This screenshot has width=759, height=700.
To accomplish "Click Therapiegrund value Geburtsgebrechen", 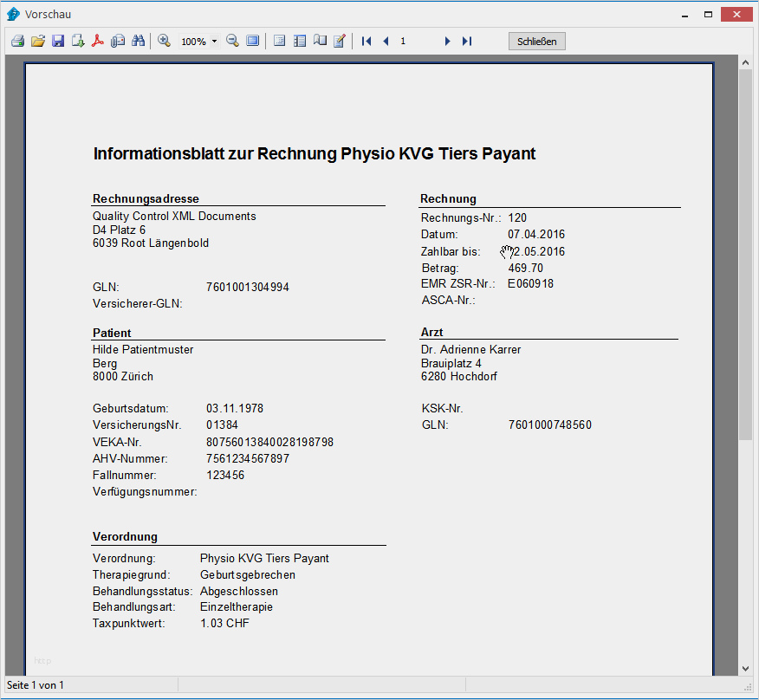I will [x=248, y=575].
